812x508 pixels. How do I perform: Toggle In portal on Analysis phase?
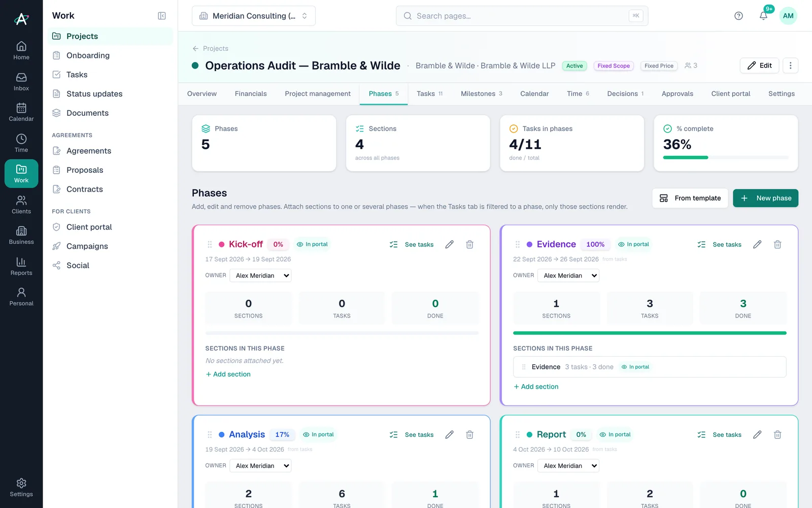click(318, 434)
